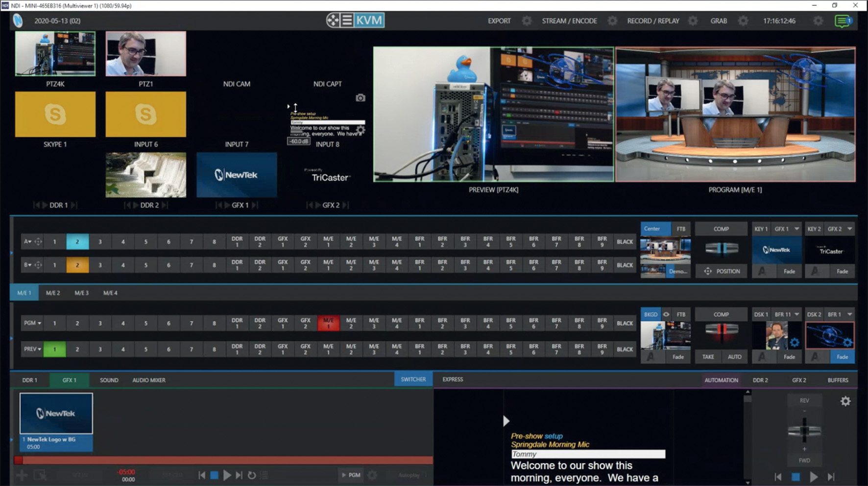Click the POSITION crosshair button

coord(722,271)
